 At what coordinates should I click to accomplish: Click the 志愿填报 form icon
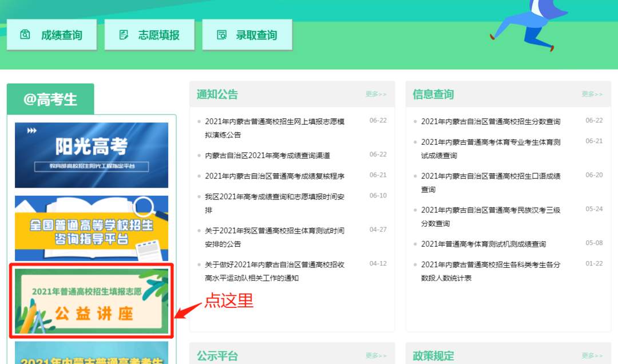pos(124,35)
